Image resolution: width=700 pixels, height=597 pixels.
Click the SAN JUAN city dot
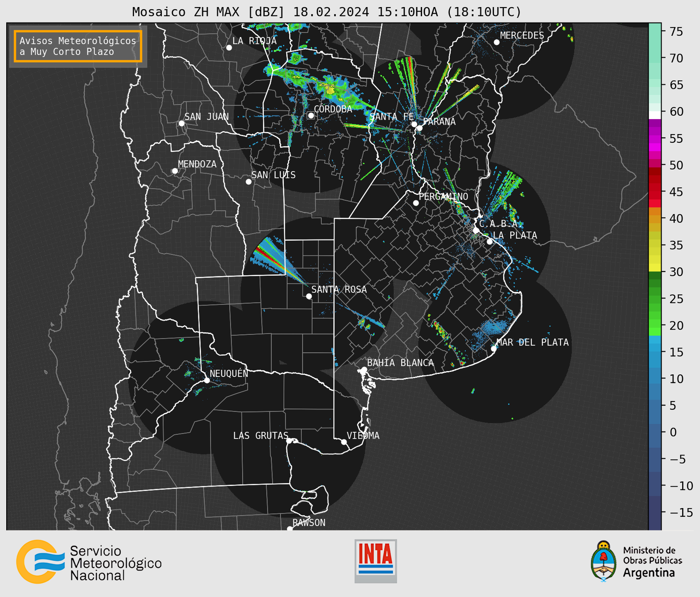pos(181,123)
